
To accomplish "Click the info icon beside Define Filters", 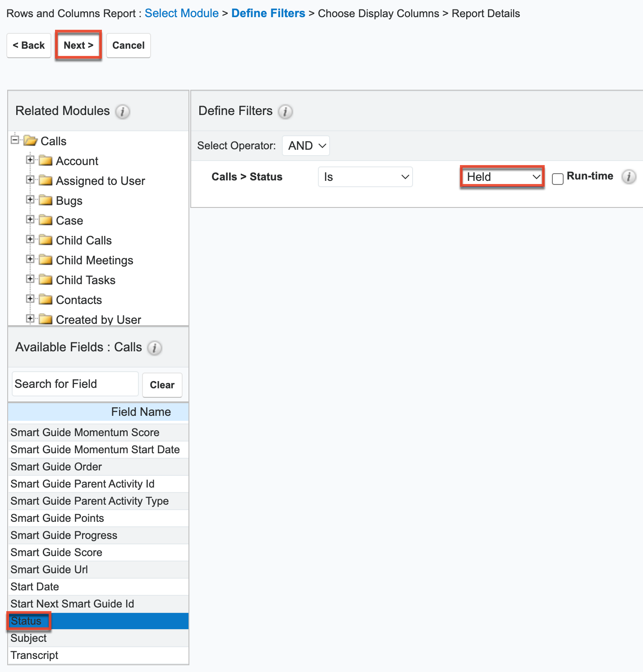I will (285, 111).
